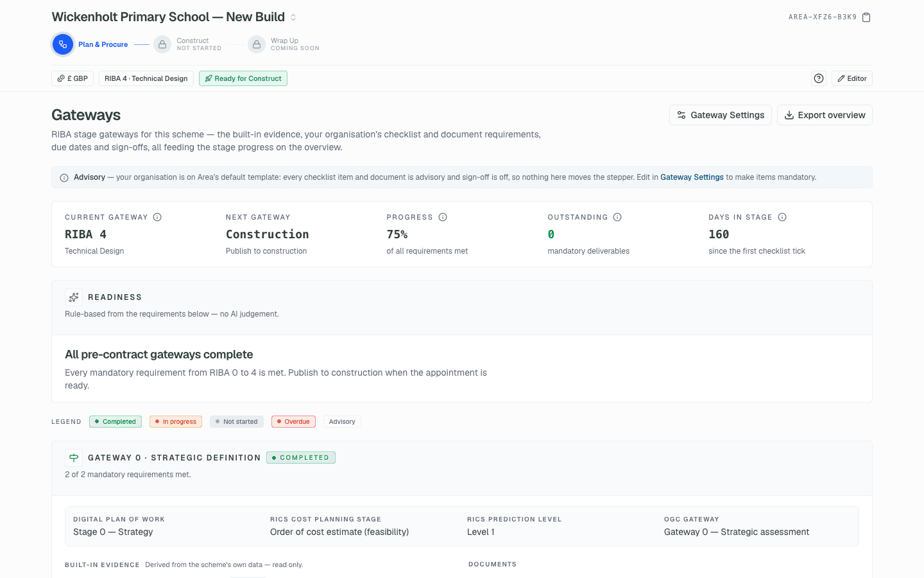Open the Editor role button
This screenshot has width=924, height=578.
852,78
